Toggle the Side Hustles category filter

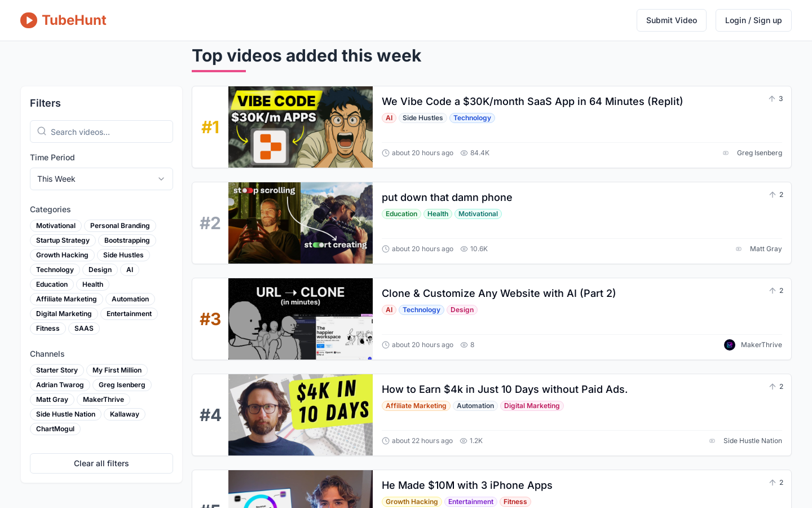(x=123, y=255)
